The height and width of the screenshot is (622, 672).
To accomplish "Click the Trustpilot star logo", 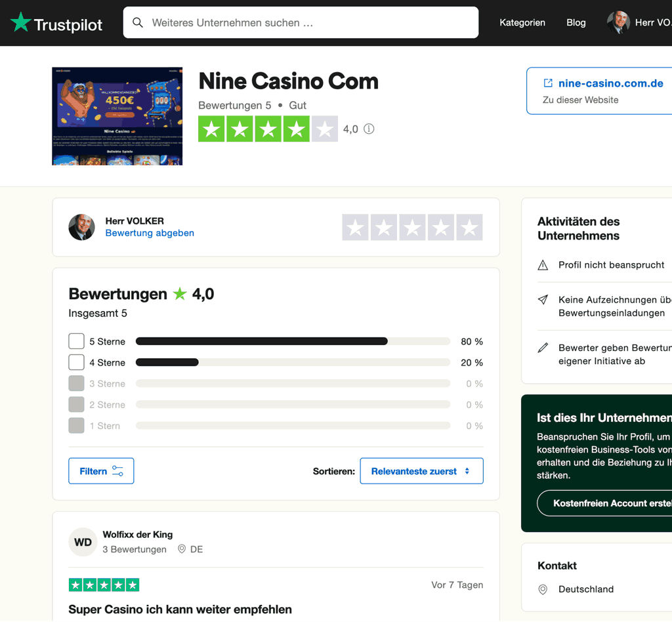I will point(20,22).
